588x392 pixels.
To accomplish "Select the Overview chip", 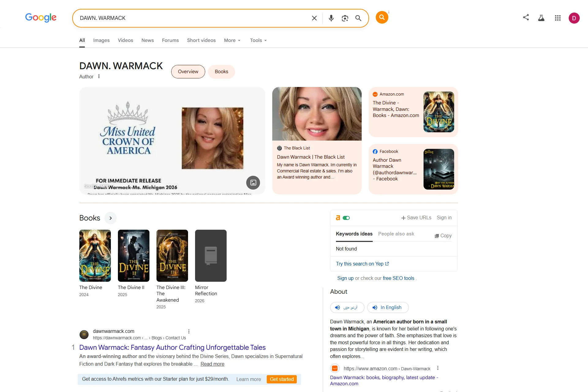I will click(x=188, y=72).
